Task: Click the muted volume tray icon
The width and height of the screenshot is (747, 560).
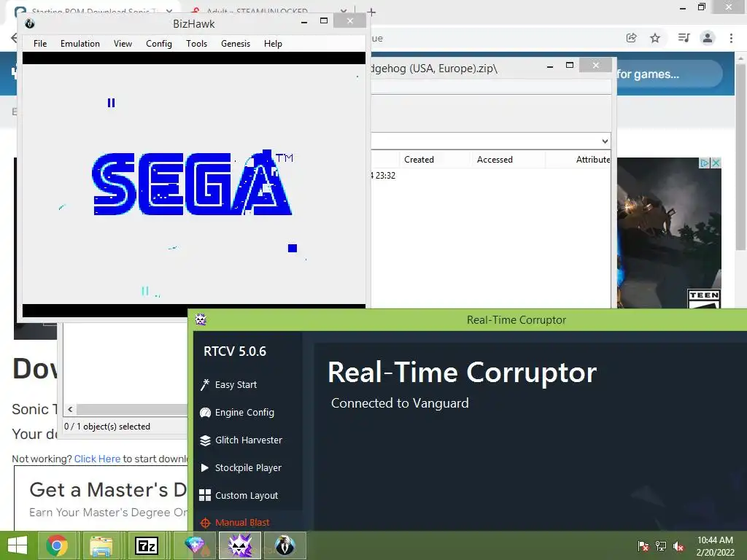Action: [x=678, y=545]
